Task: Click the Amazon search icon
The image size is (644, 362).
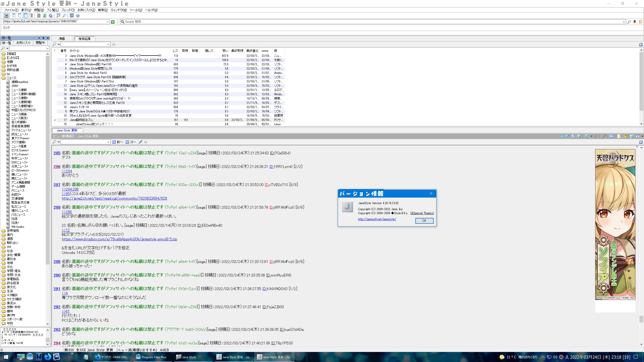Action: (634, 22)
